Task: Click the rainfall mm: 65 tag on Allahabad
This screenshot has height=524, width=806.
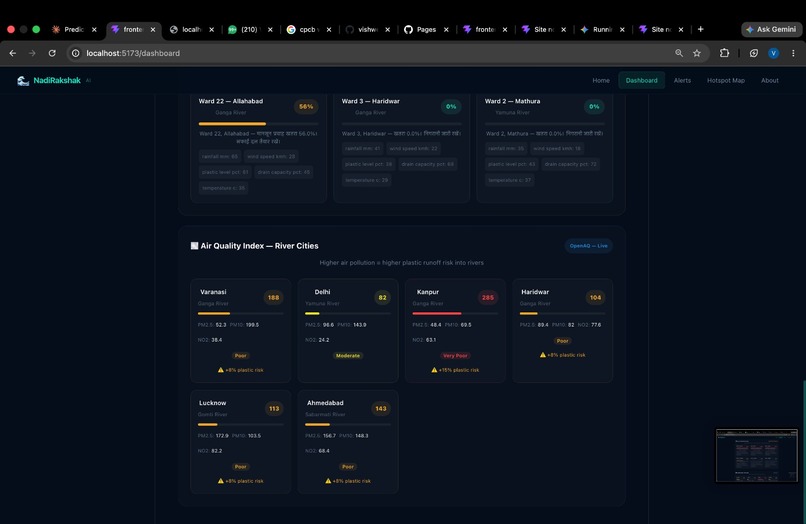Action: (220, 156)
